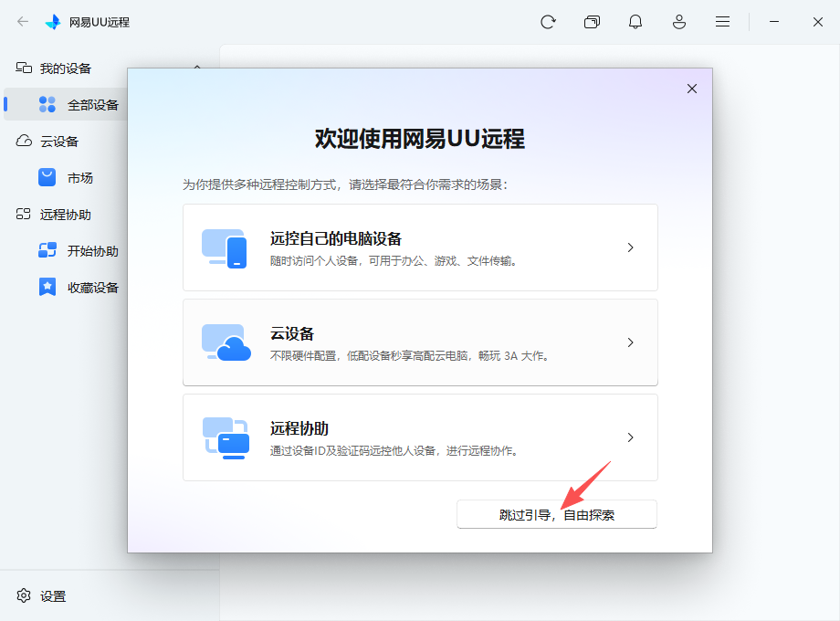840x621 pixels.
Task: Click 跳过引导,自由探索 button
Action: tap(557, 514)
